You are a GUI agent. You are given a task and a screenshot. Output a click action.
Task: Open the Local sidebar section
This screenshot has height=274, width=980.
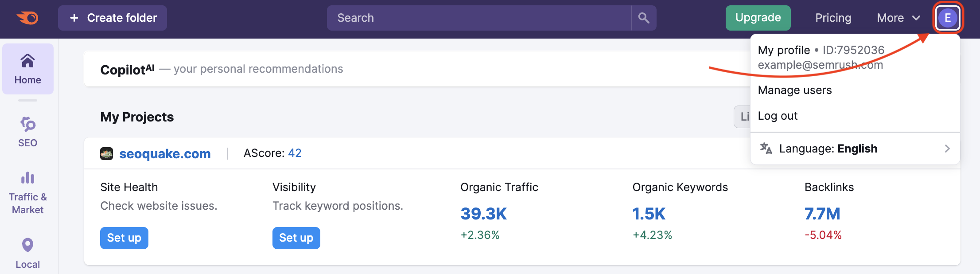click(27, 253)
